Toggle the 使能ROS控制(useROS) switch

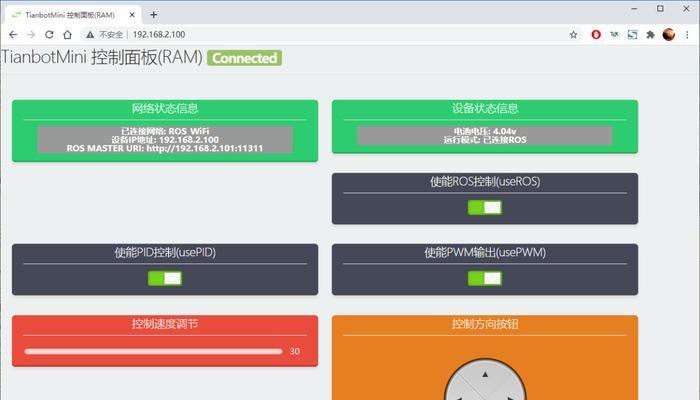(484, 207)
